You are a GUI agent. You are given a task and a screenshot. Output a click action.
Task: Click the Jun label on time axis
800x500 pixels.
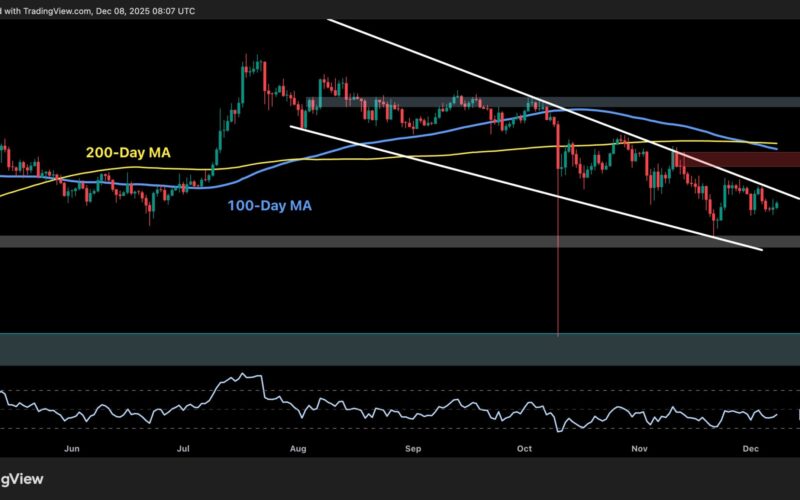coord(72,449)
